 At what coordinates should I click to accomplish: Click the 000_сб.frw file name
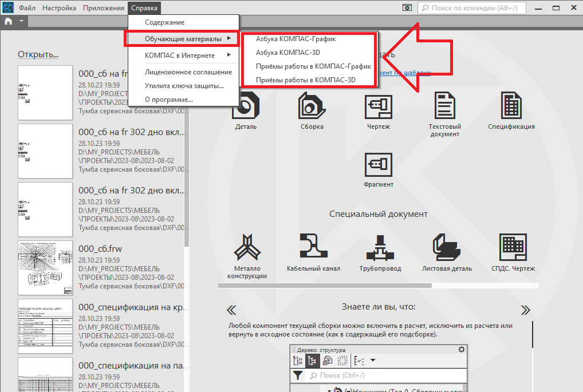click(100, 249)
